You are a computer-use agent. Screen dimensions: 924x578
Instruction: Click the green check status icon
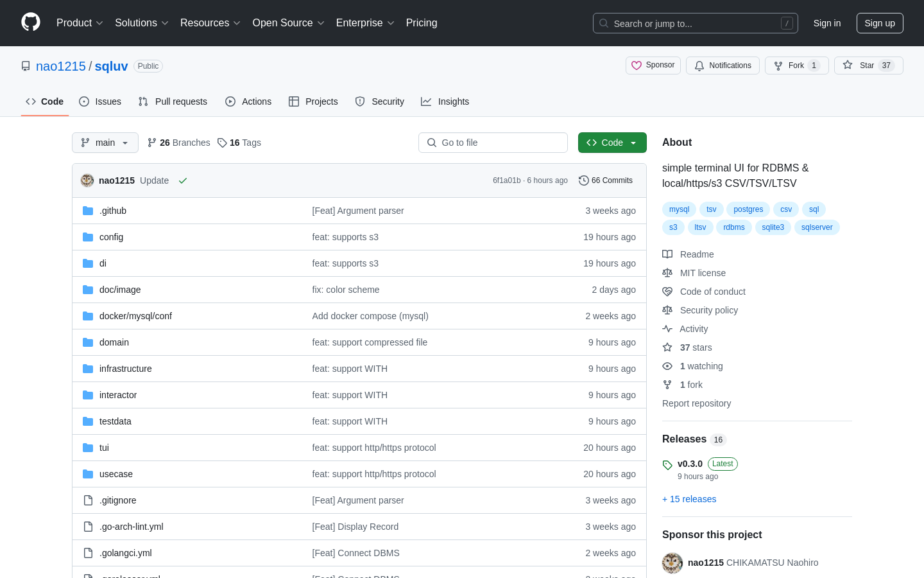click(x=183, y=180)
